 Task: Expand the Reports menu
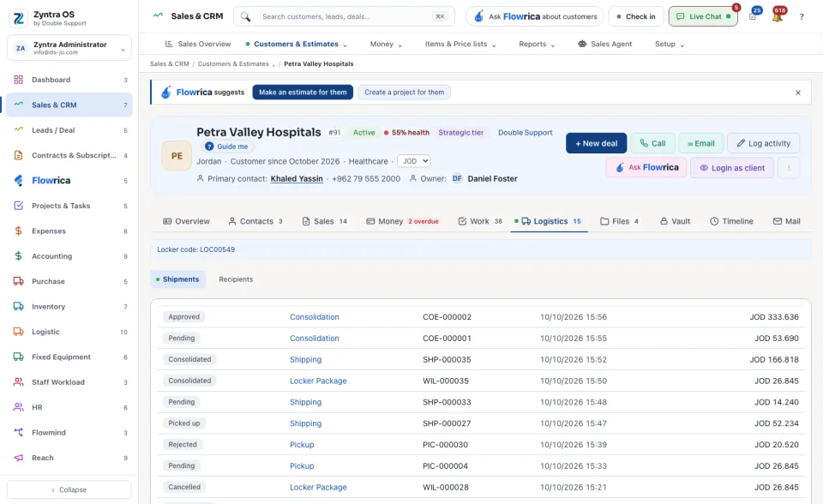pyautogui.click(x=537, y=44)
